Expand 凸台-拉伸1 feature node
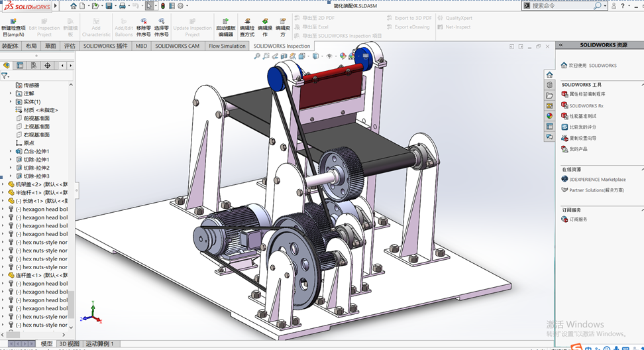The image size is (644, 350). pyautogui.click(x=11, y=151)
